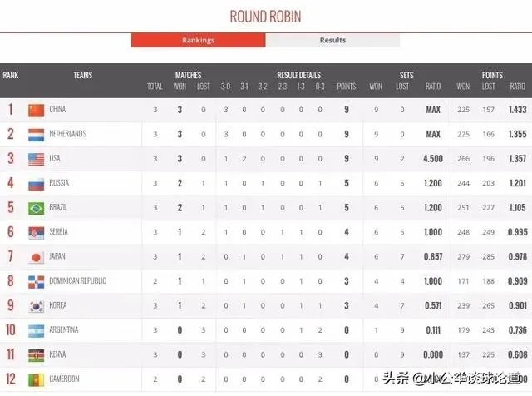The image size is (532, 396).
Task: Click the Japan flag icon
Action: 36,256
